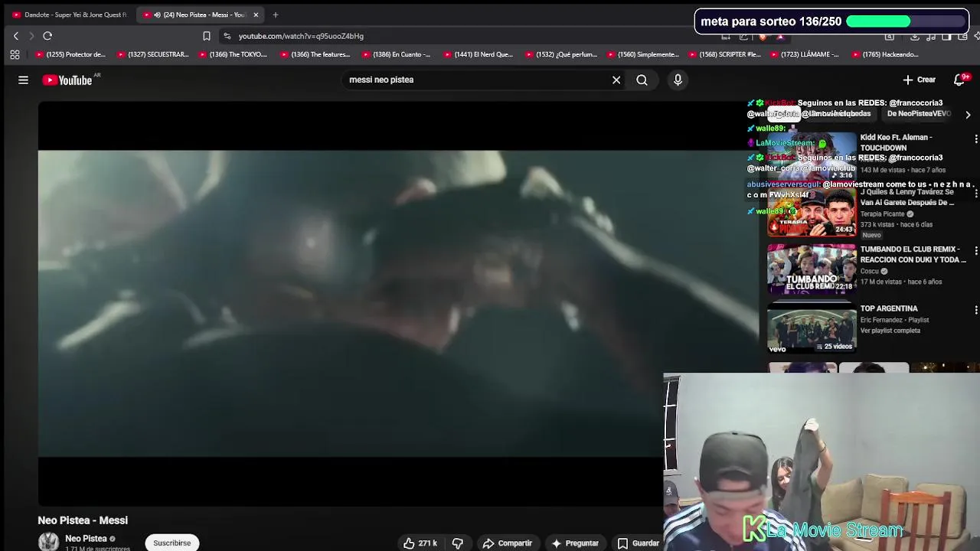Click the Compartir share button
The width and height of the screenshot is (980, 551).
pos(507,543)
